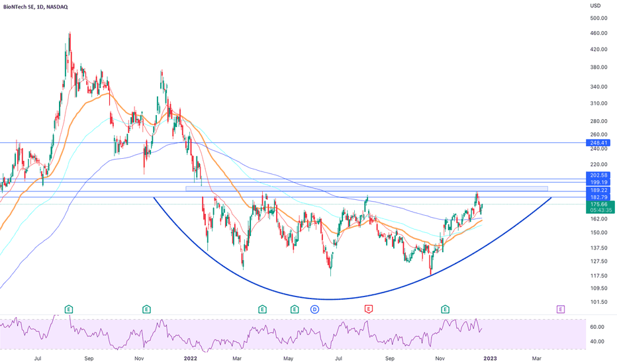Select the 199.19 price label

(598, 182)
